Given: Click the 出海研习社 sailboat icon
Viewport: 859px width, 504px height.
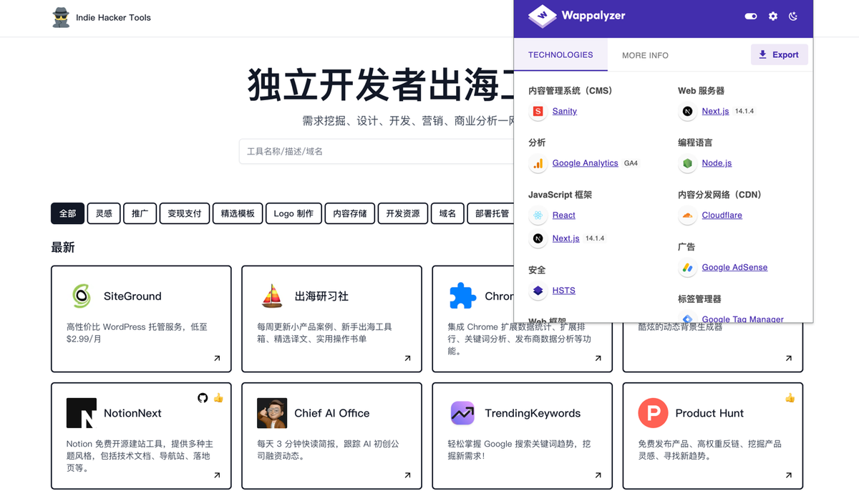Looking at the screenshot, I should pyautogui.click(x=272, y=296).
